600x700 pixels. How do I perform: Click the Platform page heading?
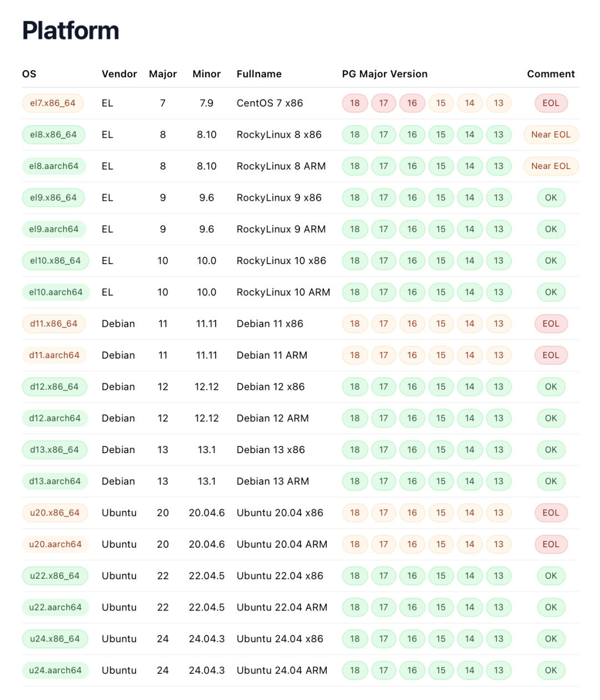[71, 31]
